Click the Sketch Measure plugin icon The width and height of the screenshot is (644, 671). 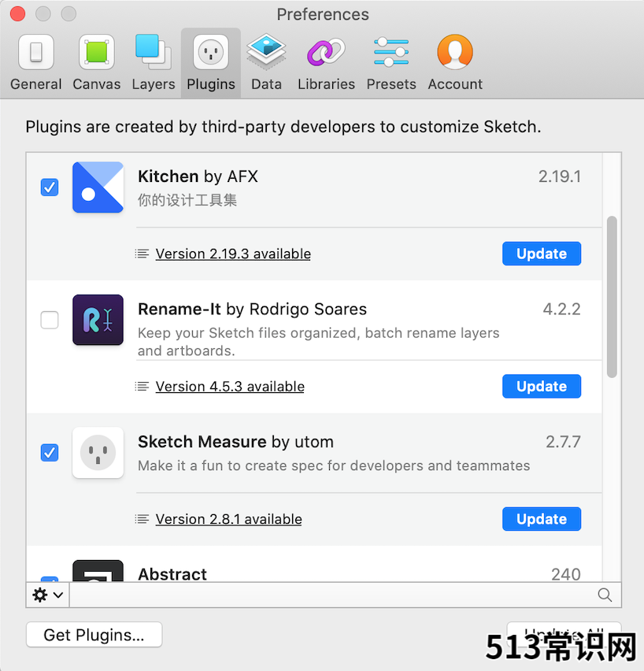(x=98, y=453)
